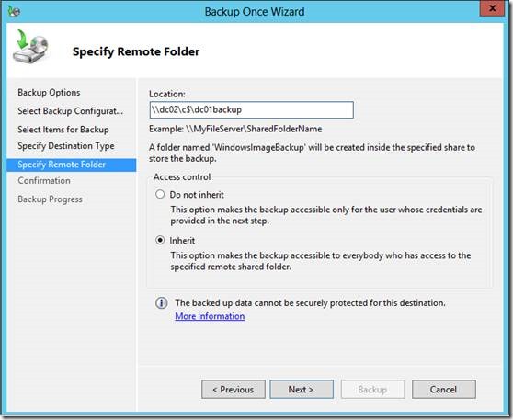Click the backup drive header icon
Viewport: 513px width, 420px height.
(x=30, y=47)
